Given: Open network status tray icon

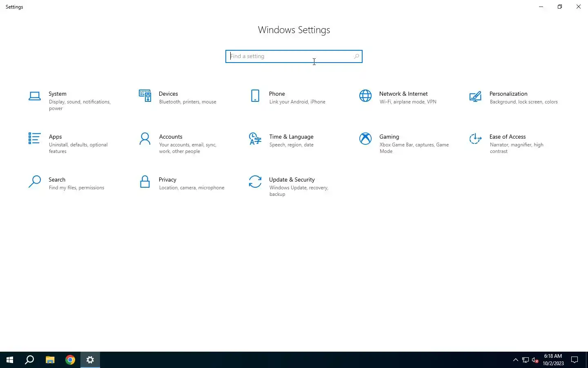Looking at the screenshot, I should [x=526, y=360].
